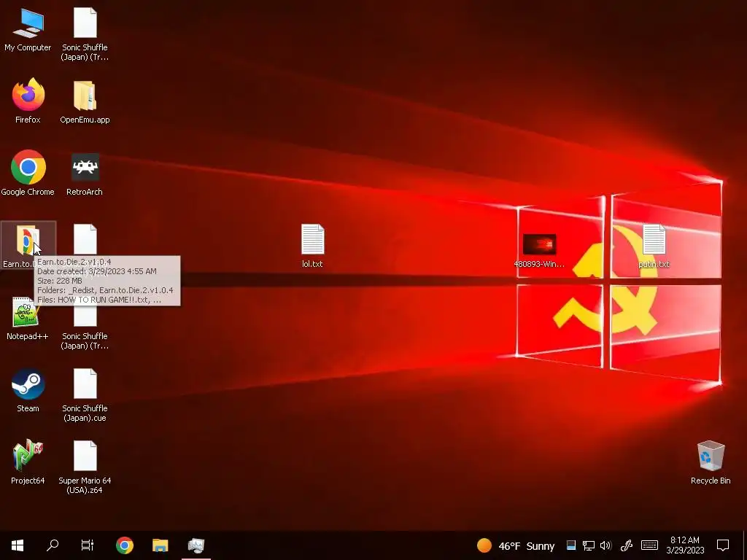
Task: Open the volume control tray icon
Action: [605, 545]
